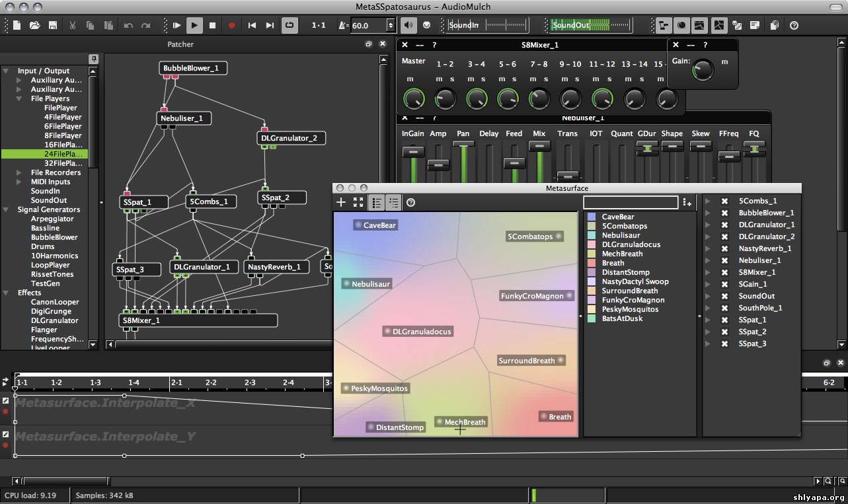Click the Metasurface snapshot name input field
The width and height of the screenshot is (848, 504).
(631, 202)
